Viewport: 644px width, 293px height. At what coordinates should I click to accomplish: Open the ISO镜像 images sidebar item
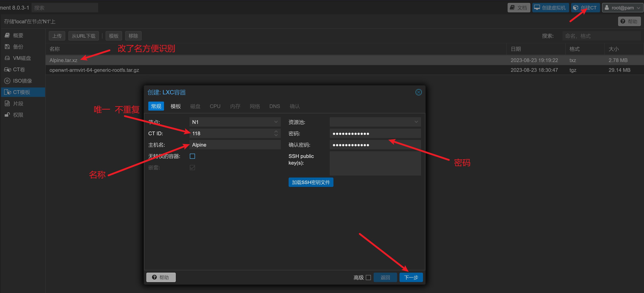(x=22, y=81)
